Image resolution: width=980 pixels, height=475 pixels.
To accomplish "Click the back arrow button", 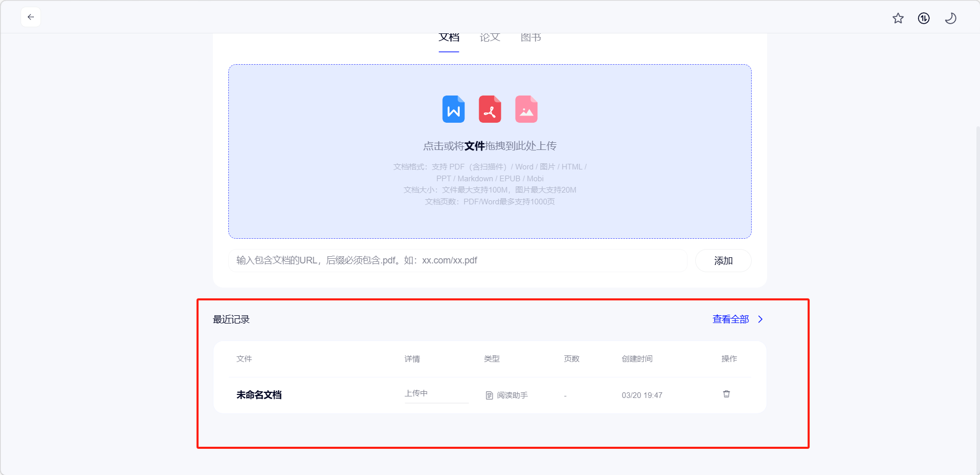I will (31, 17).
